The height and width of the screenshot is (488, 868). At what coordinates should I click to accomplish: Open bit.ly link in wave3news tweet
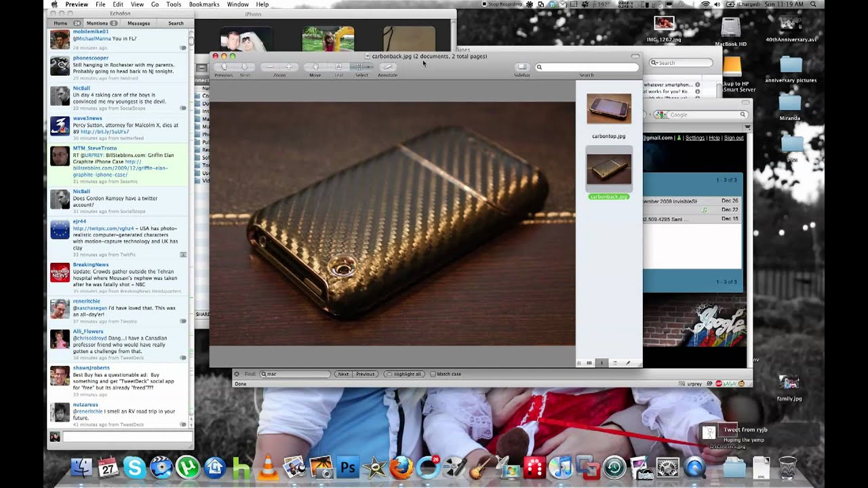pos(104,132)
